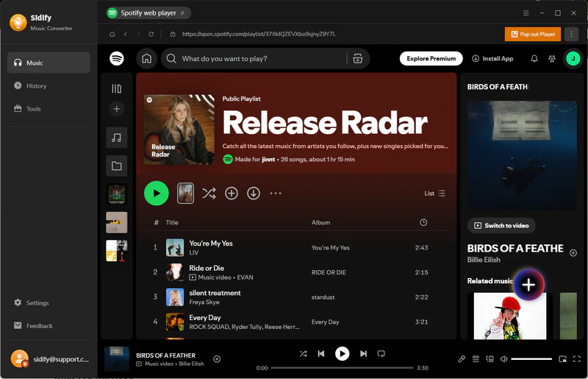Image resolution: width=588 pixels, height=379 pixels.
Task: Seek on the track progress bar
Action: point(342,368)
